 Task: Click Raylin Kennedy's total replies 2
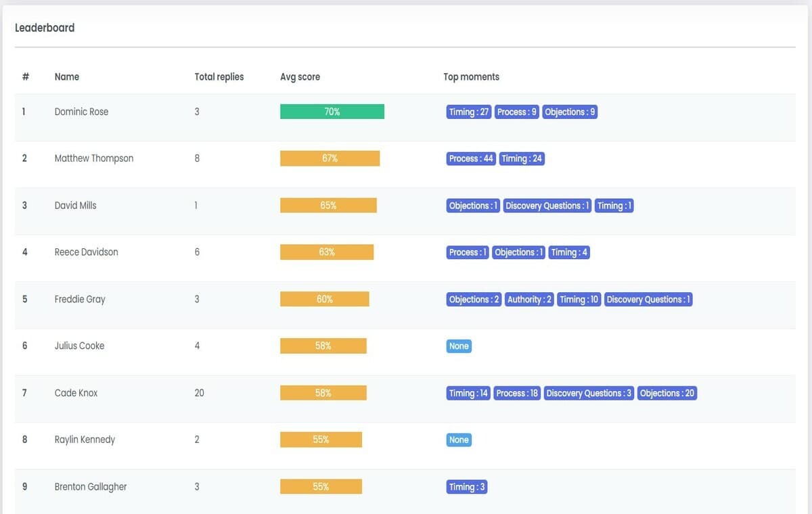197,440
